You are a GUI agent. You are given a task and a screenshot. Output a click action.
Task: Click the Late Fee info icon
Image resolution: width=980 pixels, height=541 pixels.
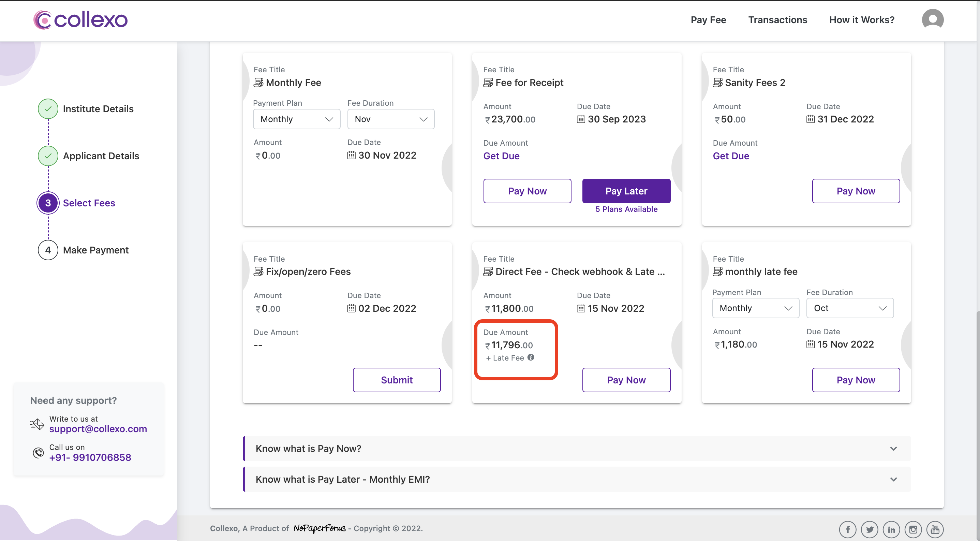click(531, 357)
